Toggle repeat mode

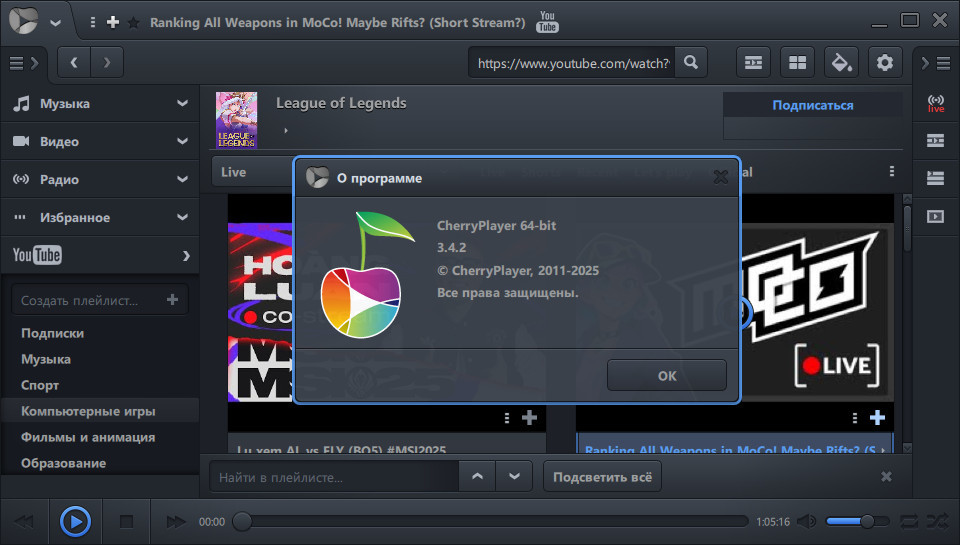(x=909, y=522)
